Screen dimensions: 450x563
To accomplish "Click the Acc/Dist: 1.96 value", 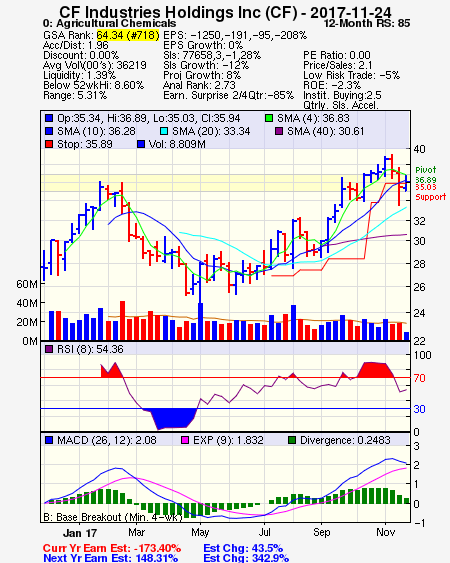I will click(76, 45).
